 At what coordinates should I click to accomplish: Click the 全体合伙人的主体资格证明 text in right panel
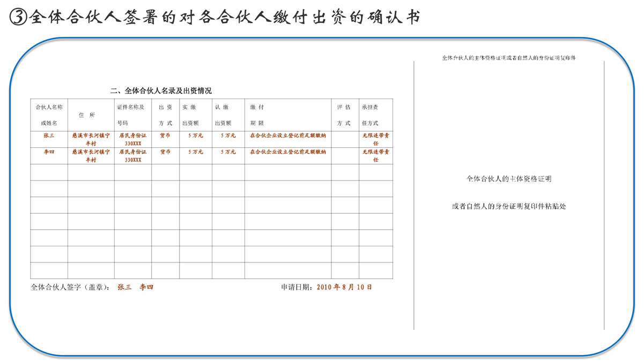(509, 179)
